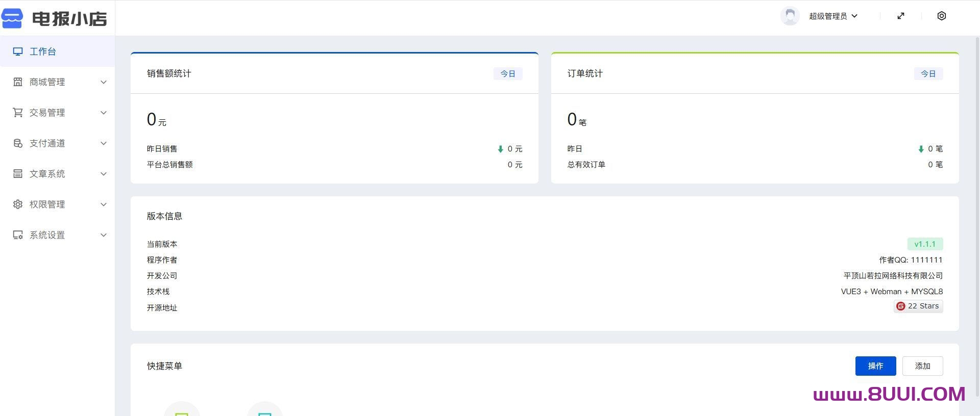Click the blue 操作 button
The width and height of the screenshot is (980, 416).
[875, 366]
